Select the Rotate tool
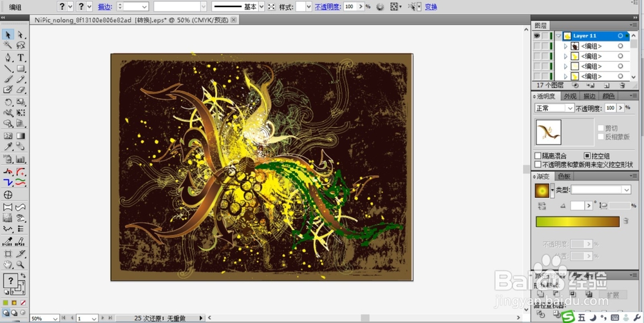 click(x=8, y=102)
